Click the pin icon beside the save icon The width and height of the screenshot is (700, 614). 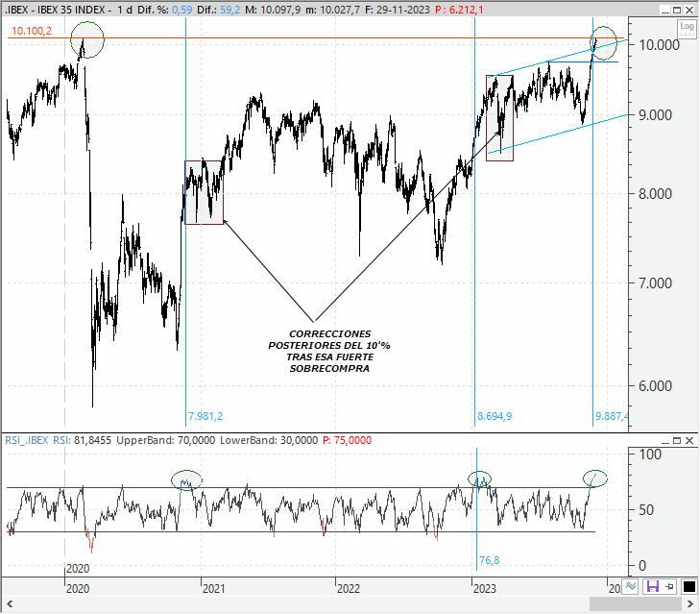668,586
